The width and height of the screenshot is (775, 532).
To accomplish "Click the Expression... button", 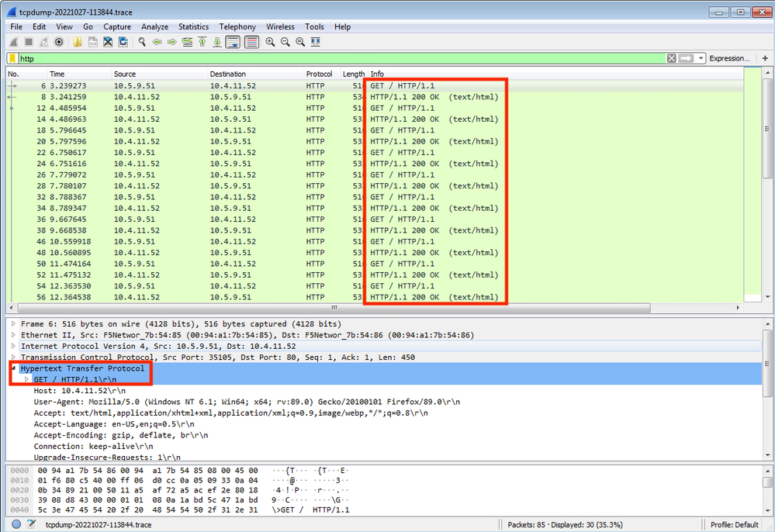I will (729, 58).
